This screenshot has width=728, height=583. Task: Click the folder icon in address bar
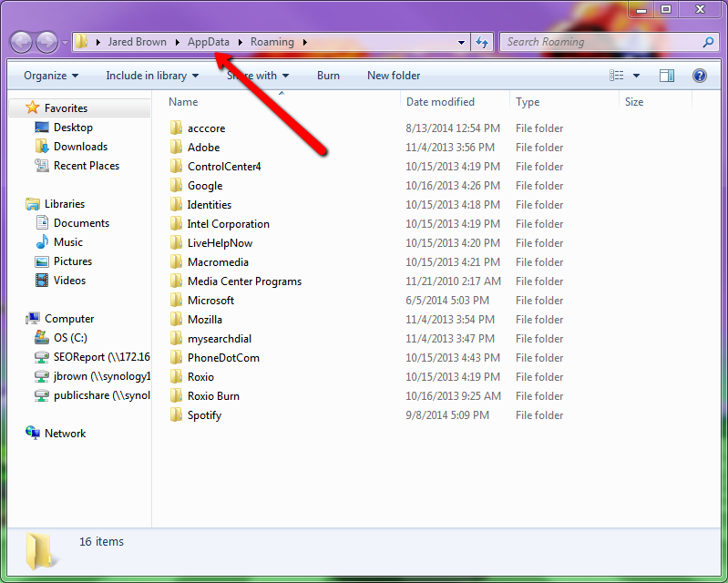click(82, 41)
